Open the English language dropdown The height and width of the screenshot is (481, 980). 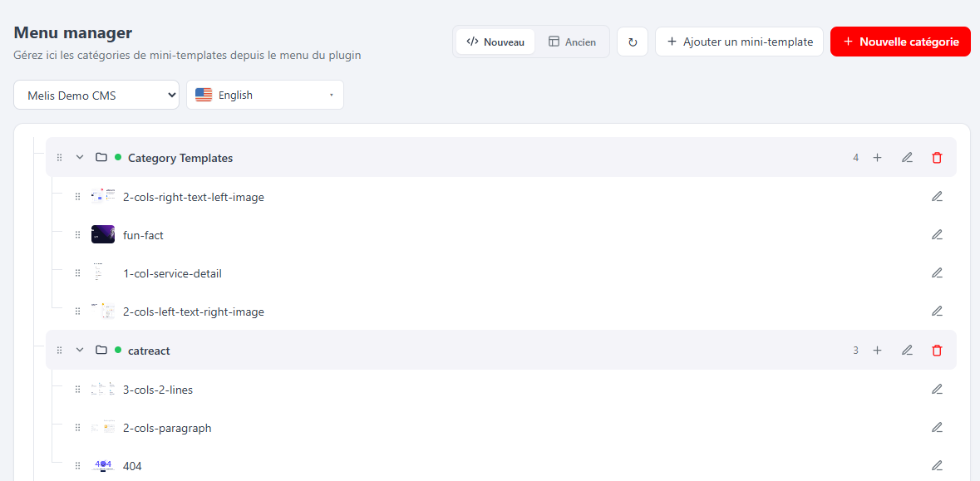point(265,95)
